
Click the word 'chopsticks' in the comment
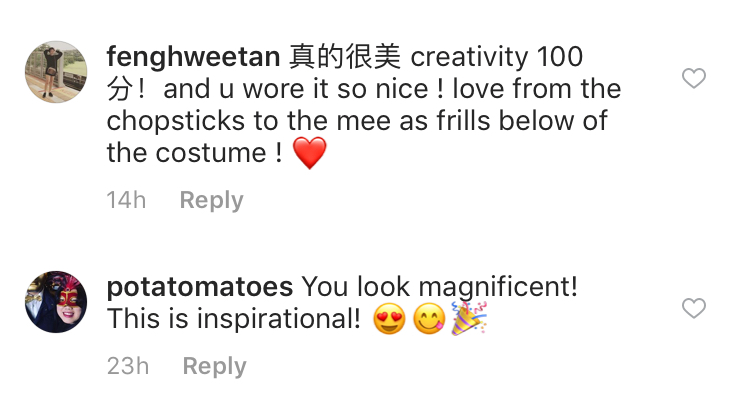click(176, 121)
